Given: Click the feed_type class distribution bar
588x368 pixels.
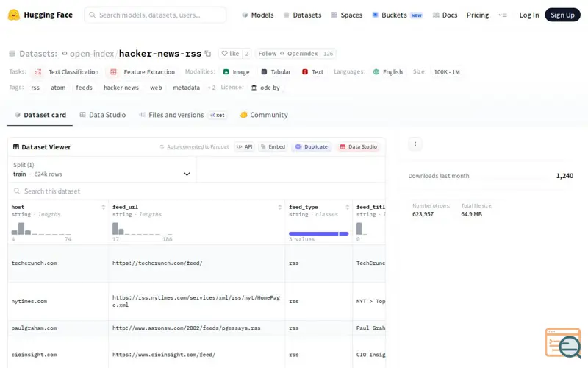Looking at the screenshot, I should 318,233.
